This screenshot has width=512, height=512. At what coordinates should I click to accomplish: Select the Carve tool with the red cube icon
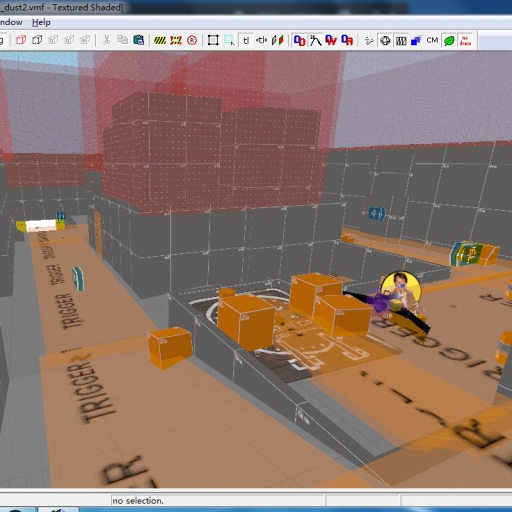click(x=21, y=40)
